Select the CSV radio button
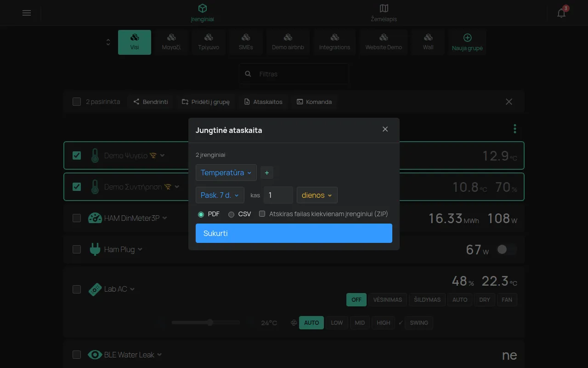 232,214
